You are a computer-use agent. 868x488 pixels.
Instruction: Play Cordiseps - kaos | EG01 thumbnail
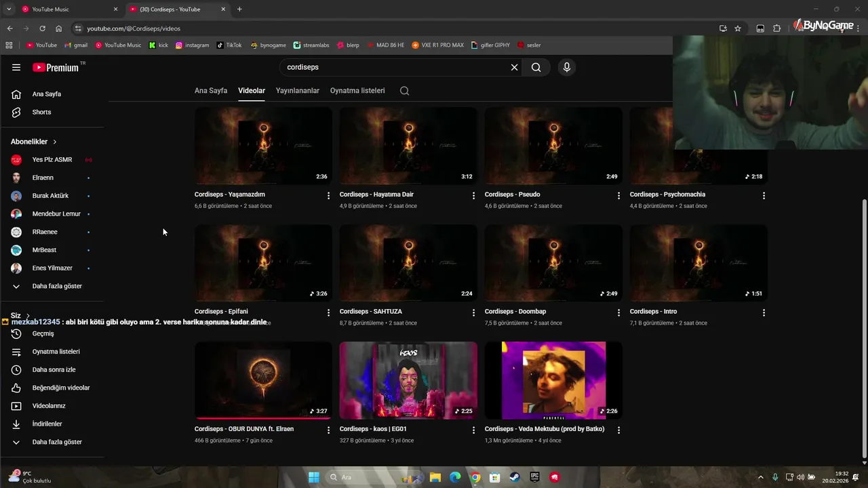coord(408,380)
